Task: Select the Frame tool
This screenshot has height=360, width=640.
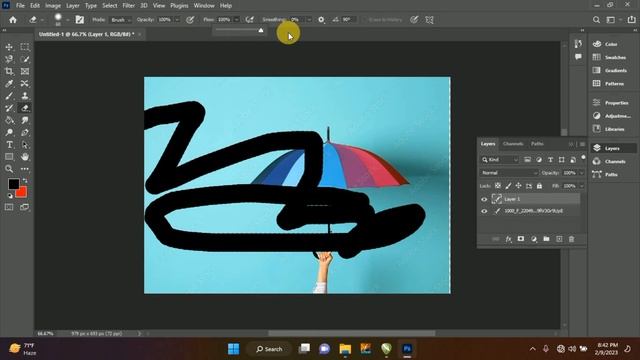Action: 25,72
